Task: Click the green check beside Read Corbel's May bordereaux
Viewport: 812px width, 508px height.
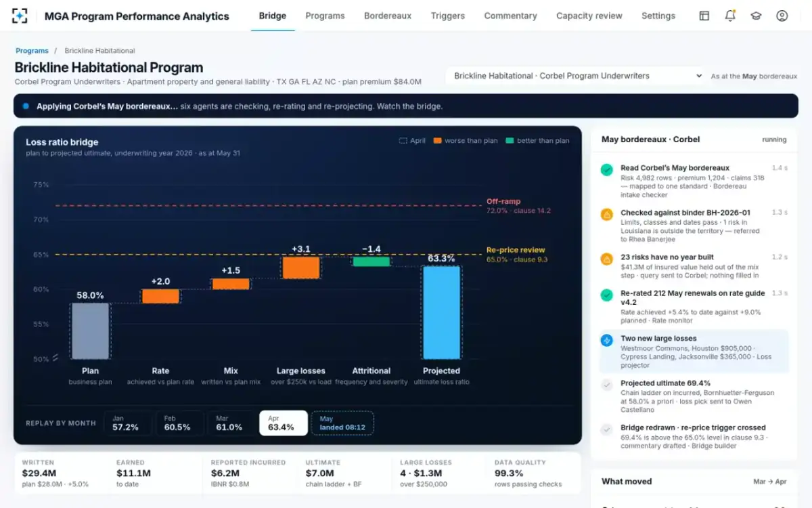Action: tap(607, 170)
